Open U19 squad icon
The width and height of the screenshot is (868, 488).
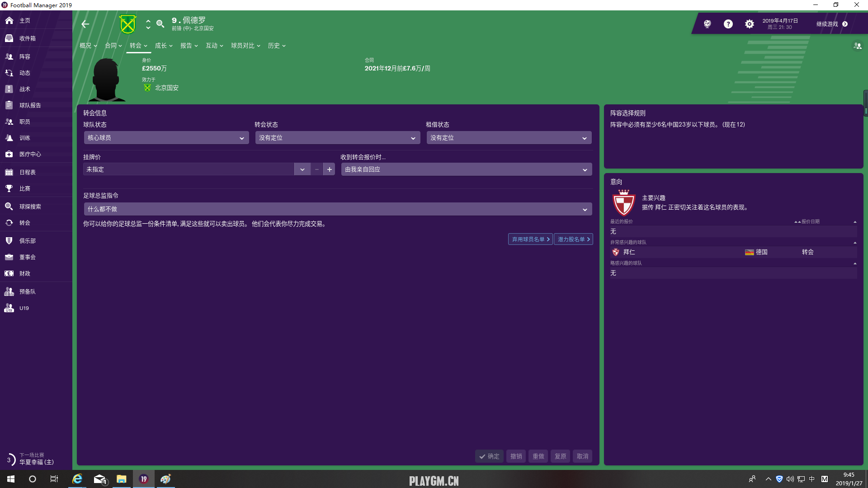coord(9,308)
